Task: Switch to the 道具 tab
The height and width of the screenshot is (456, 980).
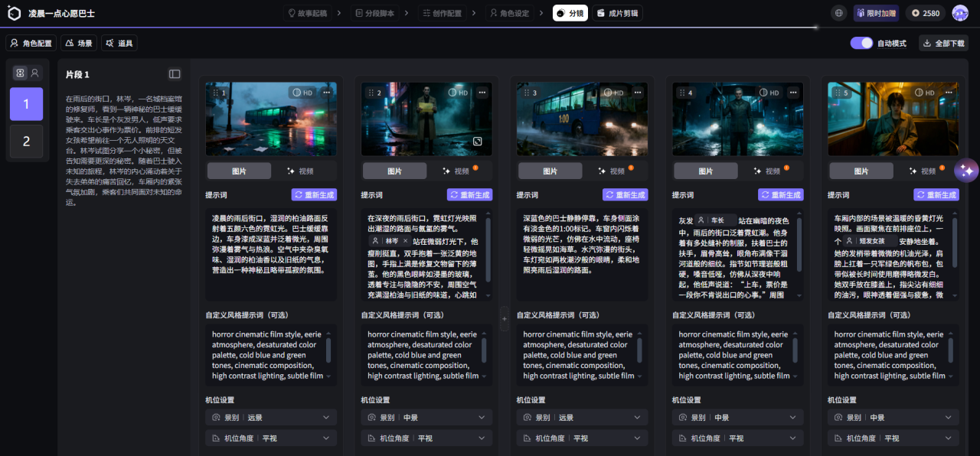Action: click(x=119, y=43)
